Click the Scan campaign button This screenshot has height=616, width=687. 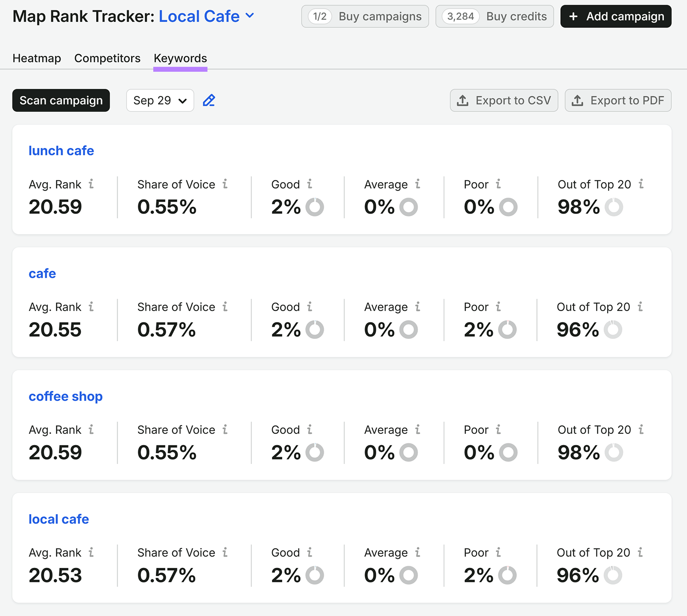[x=61, y=101]
